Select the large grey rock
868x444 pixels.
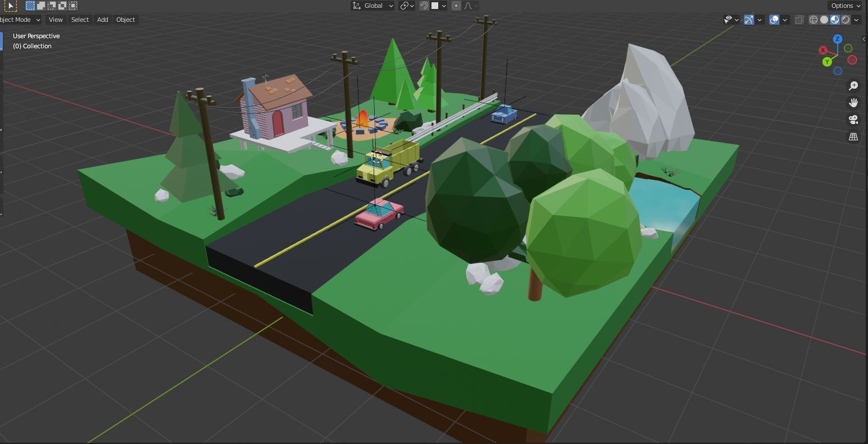click(646, 104)
